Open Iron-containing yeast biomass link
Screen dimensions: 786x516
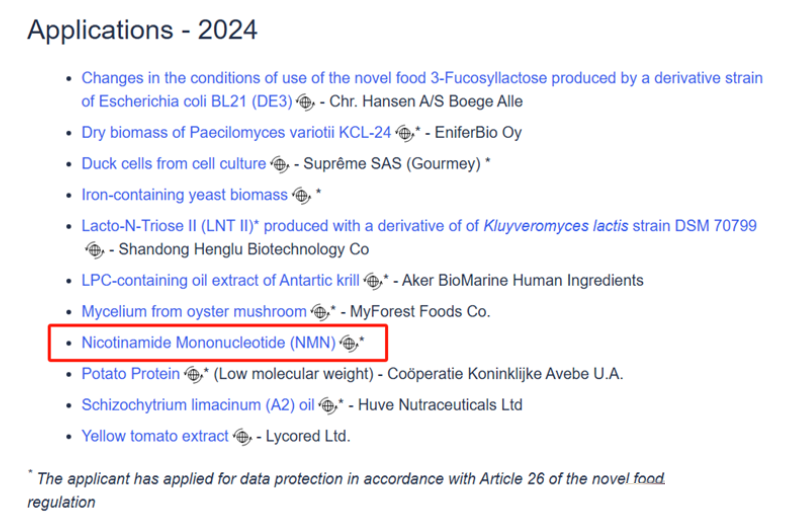click(x=184, y=195)
